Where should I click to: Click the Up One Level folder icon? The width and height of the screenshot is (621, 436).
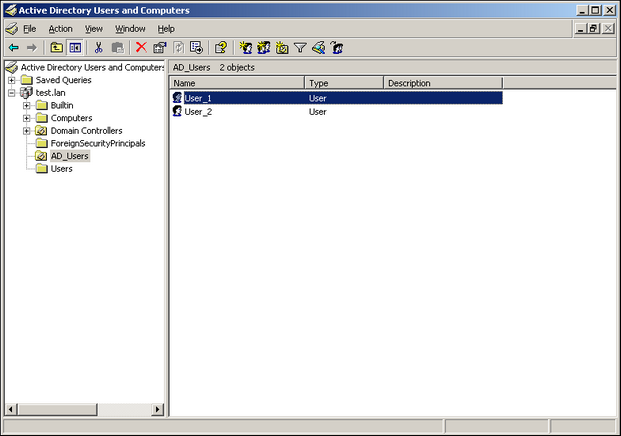coord(57,47)
